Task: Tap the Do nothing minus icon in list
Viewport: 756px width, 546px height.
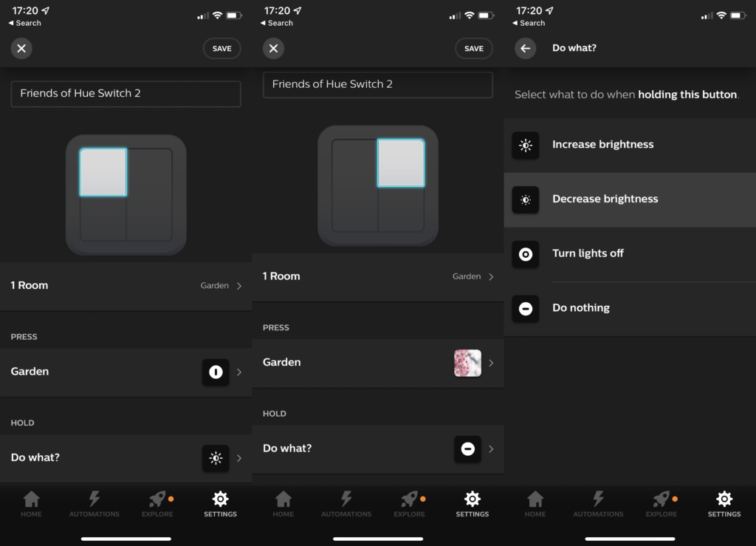Action: coord(526,309)
